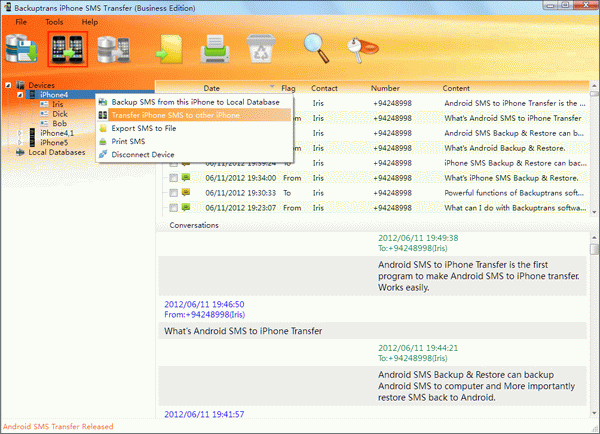Sort by the Date column header
Image resolution: width=600 pixels, height=434 pixels.
pyautogui.click(x=212, y=88)
